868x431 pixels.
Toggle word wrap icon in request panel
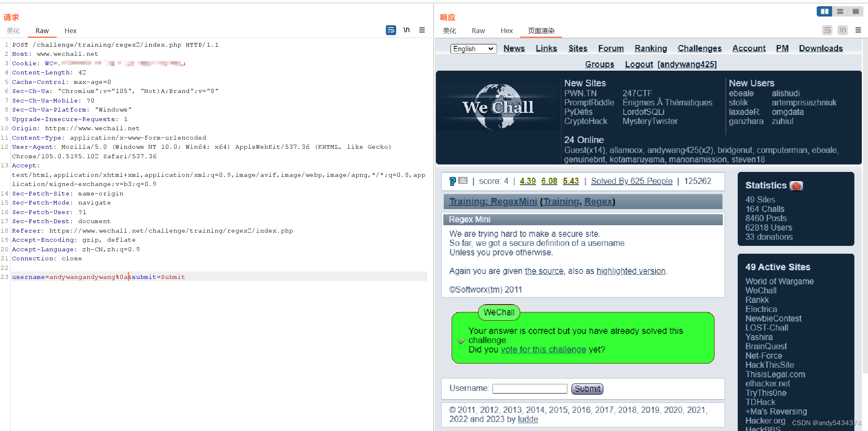391,30
